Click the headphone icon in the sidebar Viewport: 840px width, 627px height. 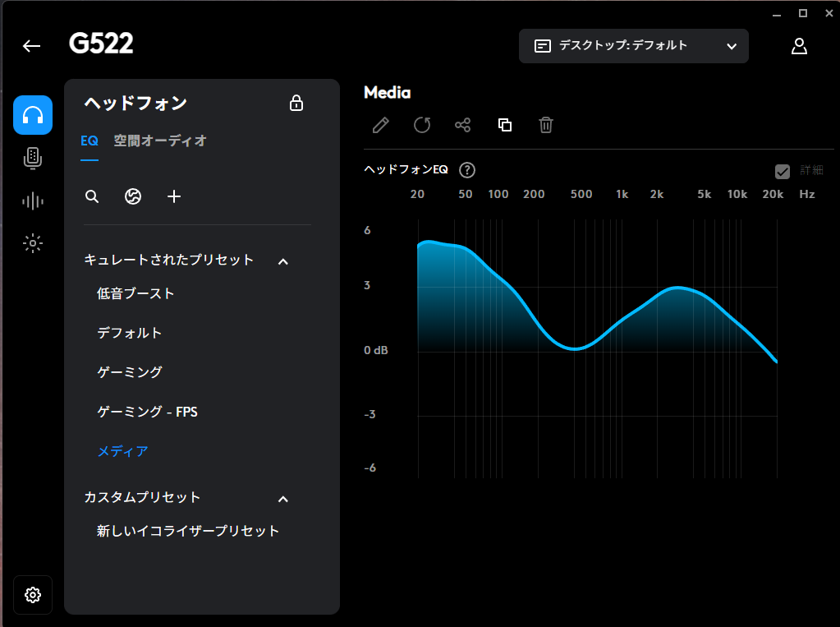pos(33,115)
